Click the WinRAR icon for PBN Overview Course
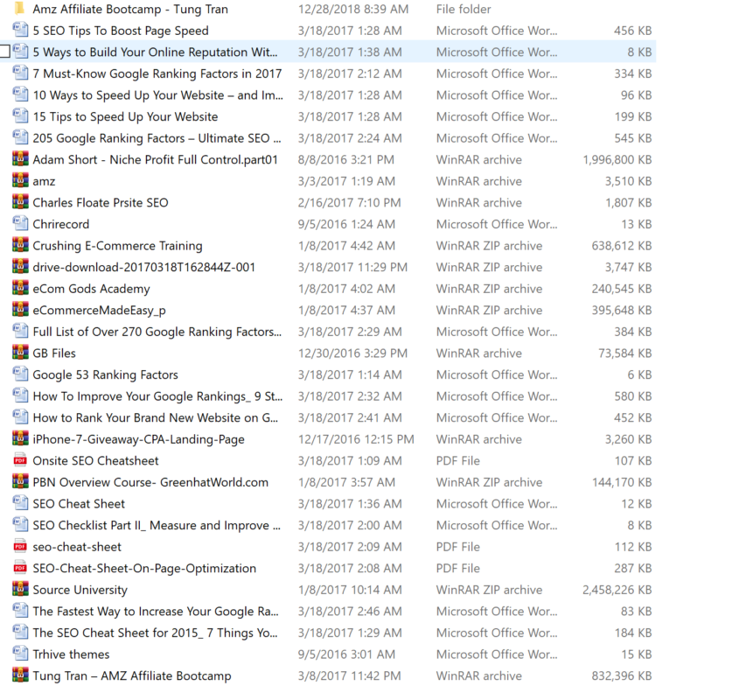Viewport: 732px width, 700px height. coord(20,481)
